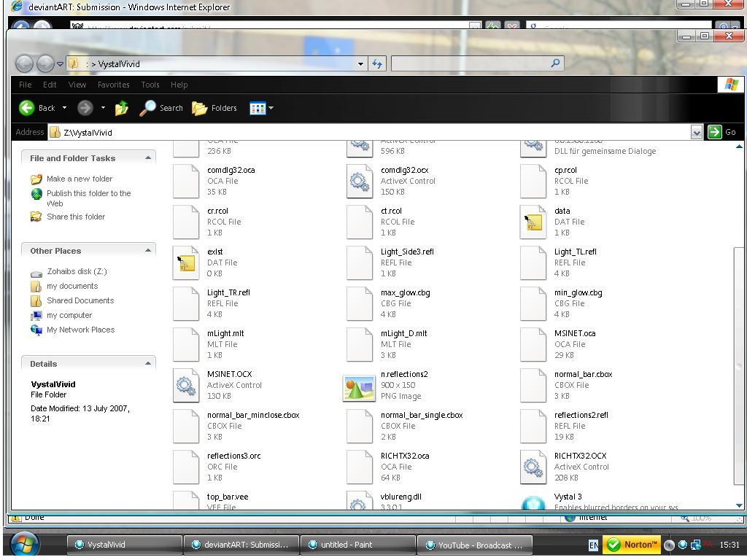This screenshot has width=747, height=560.
Task: Click Publish this folder to the Web
Action: coord(88,198)
